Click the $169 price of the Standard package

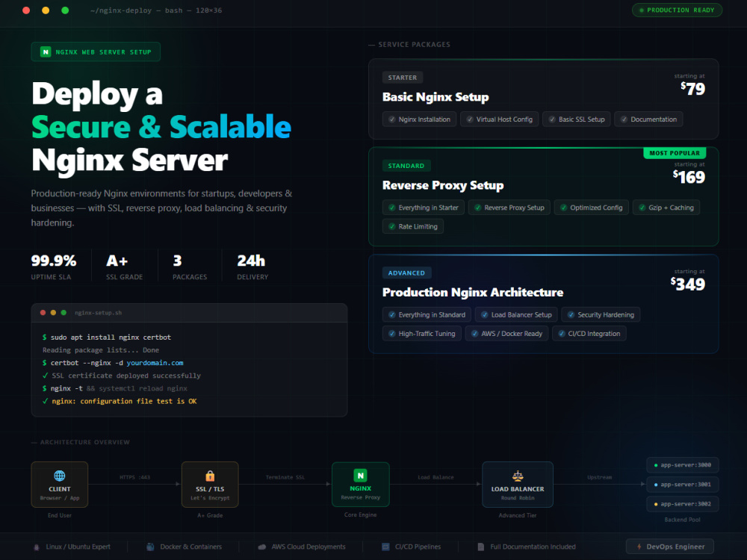tap(689, 177)
